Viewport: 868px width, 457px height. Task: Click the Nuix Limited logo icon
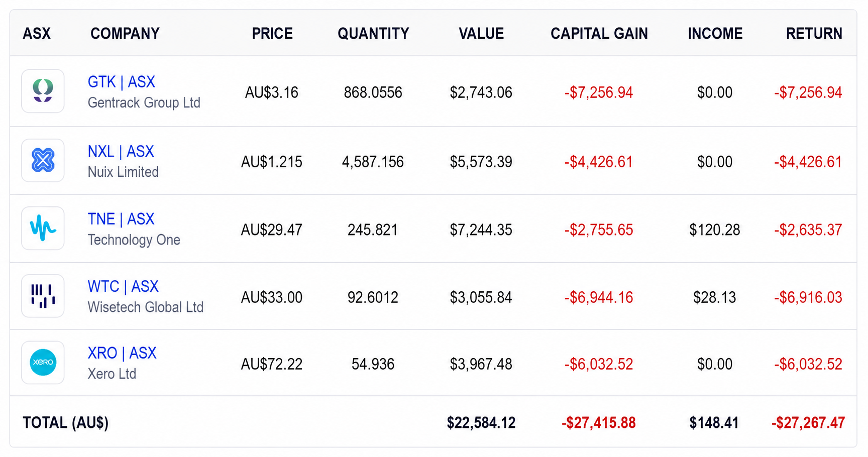pyautogui.click(x=43, y=160)
